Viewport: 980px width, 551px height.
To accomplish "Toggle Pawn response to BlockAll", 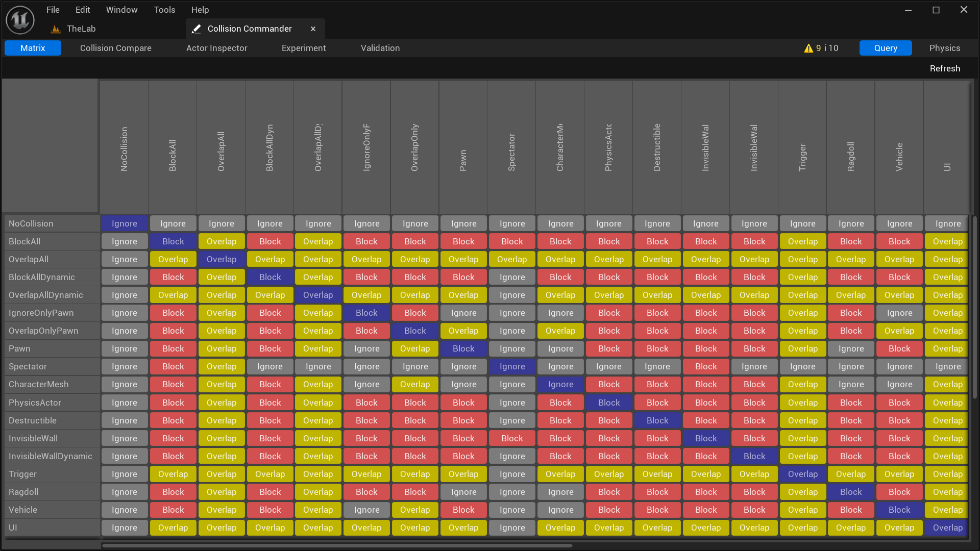I will [173, 348].
